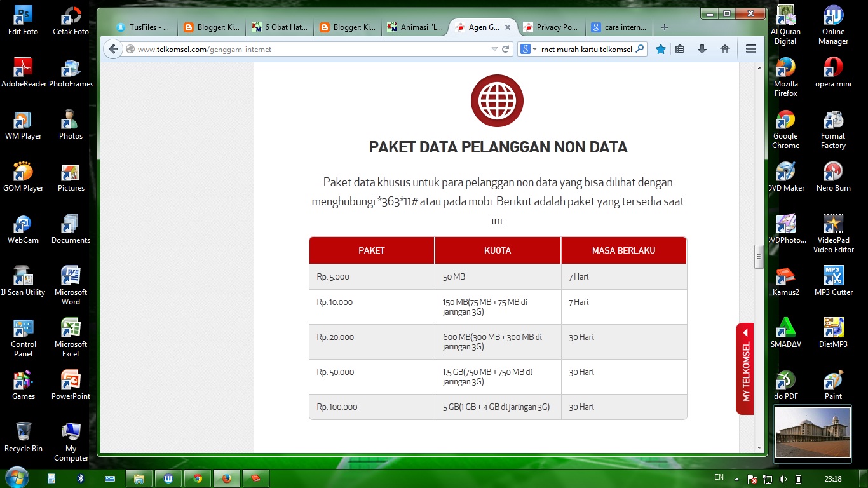Close the Agen G... tab
The image size is (868, 488).
click(x=508, y=27)
